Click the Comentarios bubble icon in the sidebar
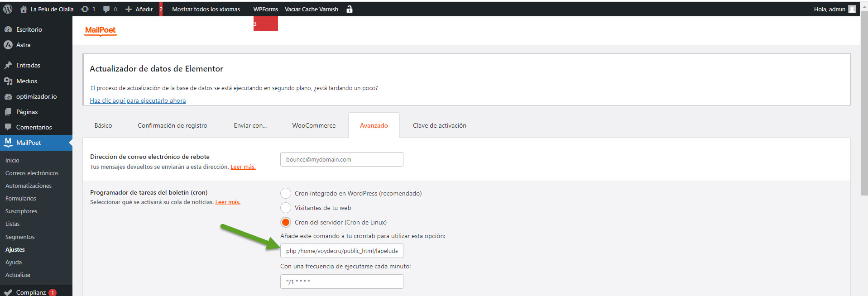This screenshot has height=296, width=868. click(8, 127)
